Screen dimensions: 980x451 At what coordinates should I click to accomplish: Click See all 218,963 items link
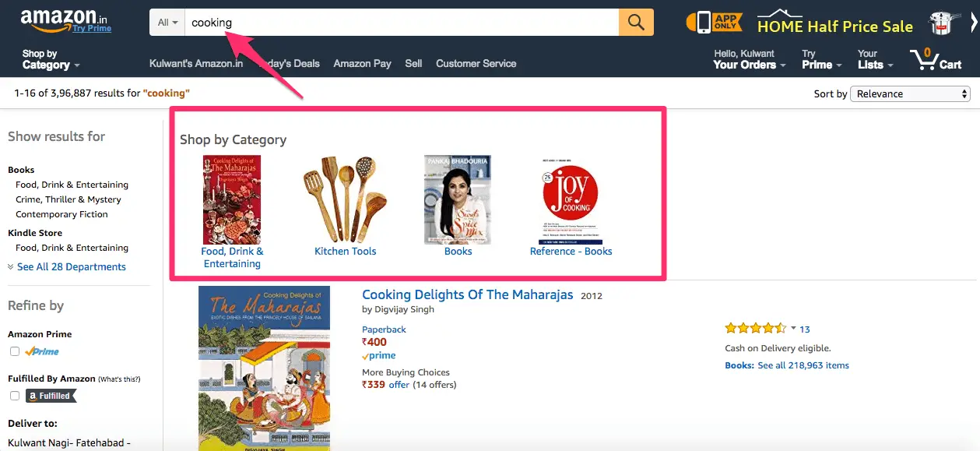[803, 365]
